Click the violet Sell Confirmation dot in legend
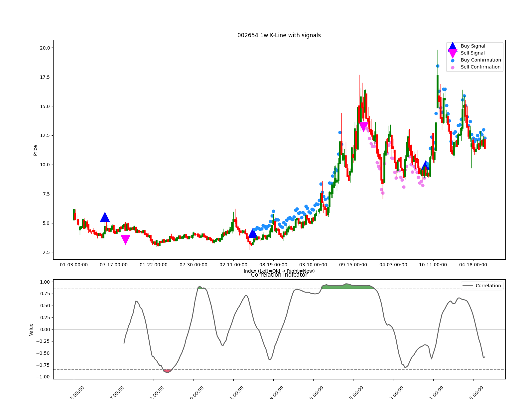 (453, 67)
